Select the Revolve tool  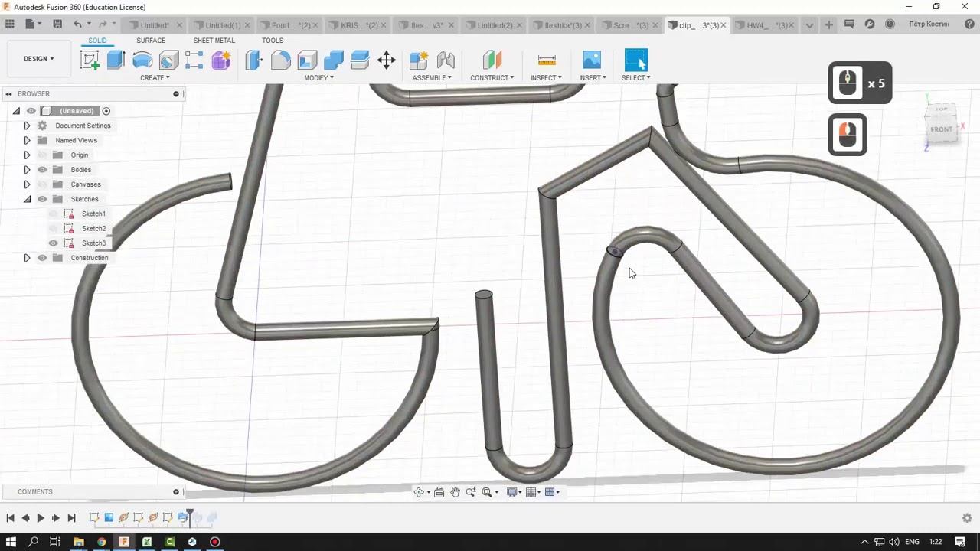pos(142,60)
